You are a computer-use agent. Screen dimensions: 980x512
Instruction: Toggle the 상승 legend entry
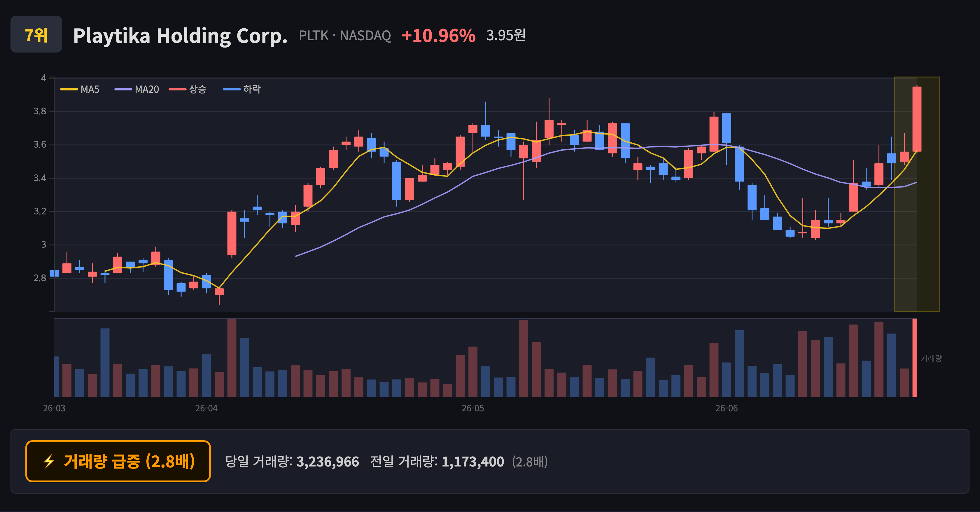pos(188,89)
